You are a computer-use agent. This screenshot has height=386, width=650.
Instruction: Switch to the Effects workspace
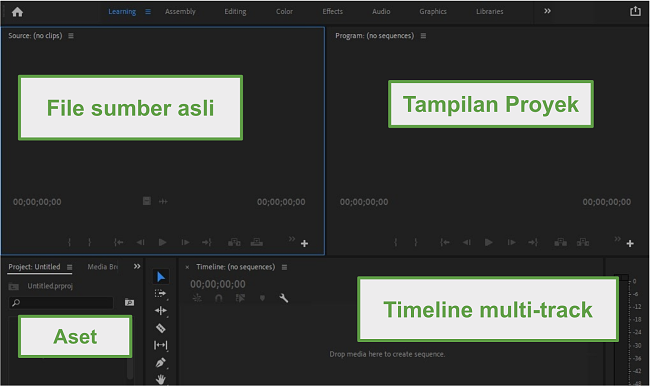[332, 12]
